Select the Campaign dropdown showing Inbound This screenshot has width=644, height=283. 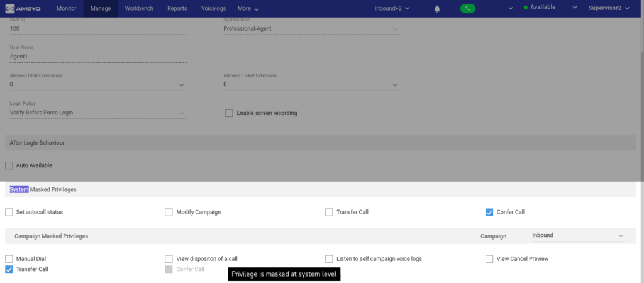579,236
